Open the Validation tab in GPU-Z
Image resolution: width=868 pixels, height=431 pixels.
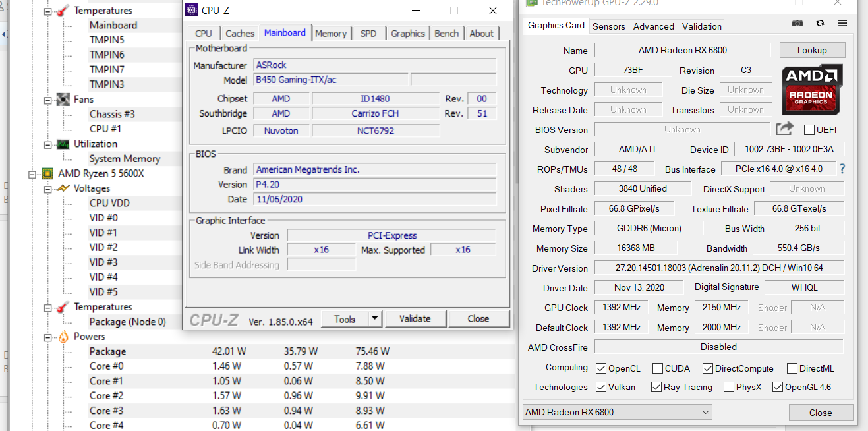702,26
